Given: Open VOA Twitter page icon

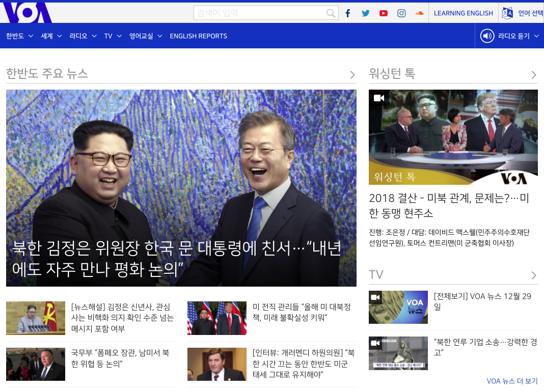Looking at the screenshot, I should [x=366, y=13].
